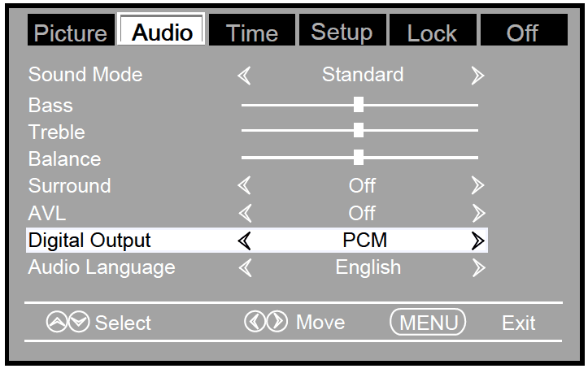Viewport: 588px width, 373px height.
Task: Open the Picture tab
Action: [70, 33]
